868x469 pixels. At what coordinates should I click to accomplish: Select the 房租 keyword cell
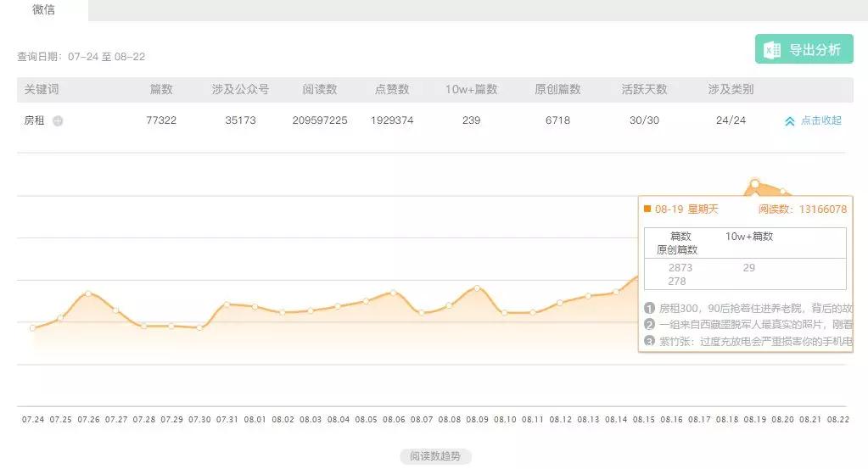pos(34,120)
